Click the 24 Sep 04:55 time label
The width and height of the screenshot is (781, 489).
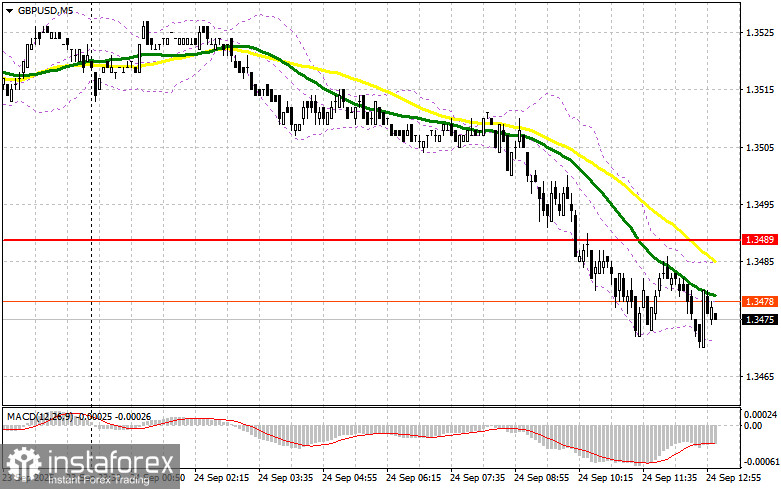click(x=350, y=478)
